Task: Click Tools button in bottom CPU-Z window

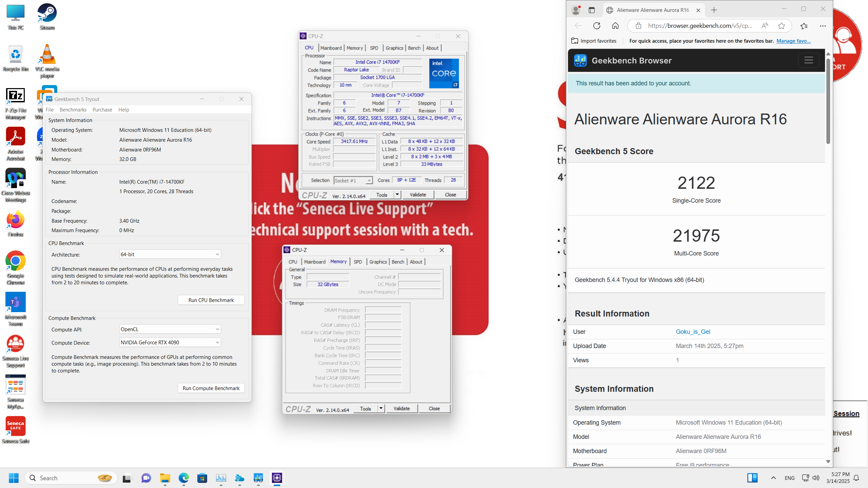Action: pos(365,408)
